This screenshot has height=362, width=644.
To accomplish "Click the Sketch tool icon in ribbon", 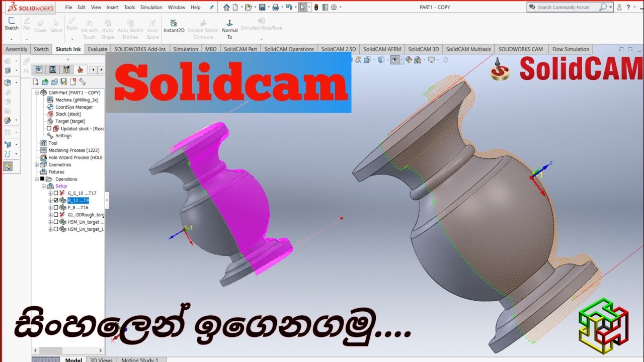I will [x=12, y=24].
